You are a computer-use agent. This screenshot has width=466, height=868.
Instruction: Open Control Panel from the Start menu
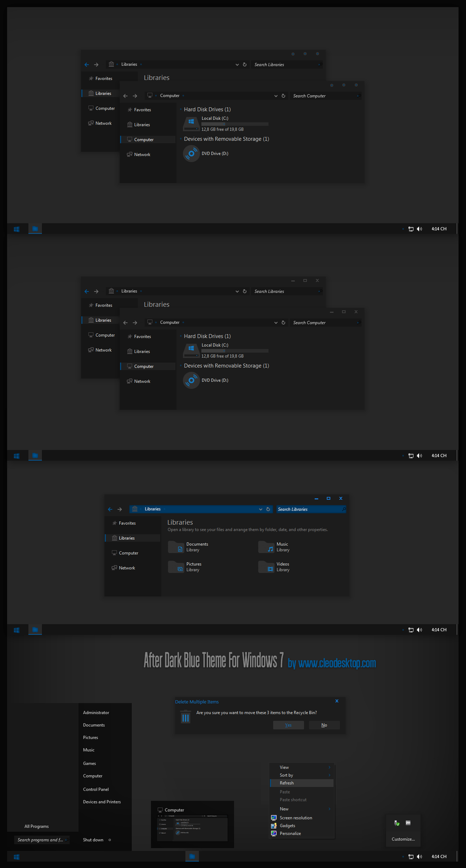tap(96, 789)
